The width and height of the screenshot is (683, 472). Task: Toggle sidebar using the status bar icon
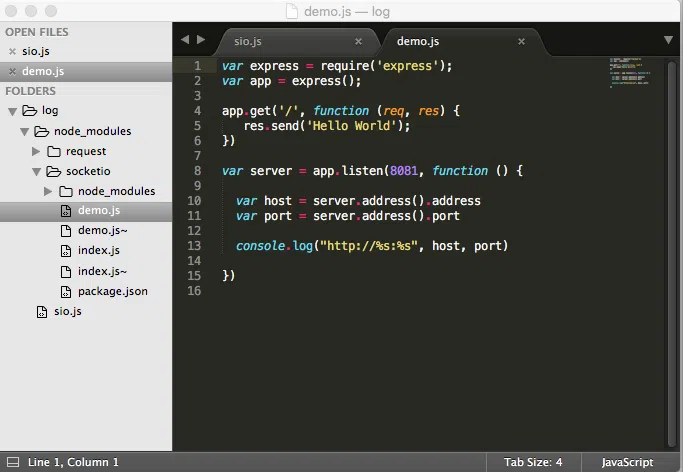12,462
